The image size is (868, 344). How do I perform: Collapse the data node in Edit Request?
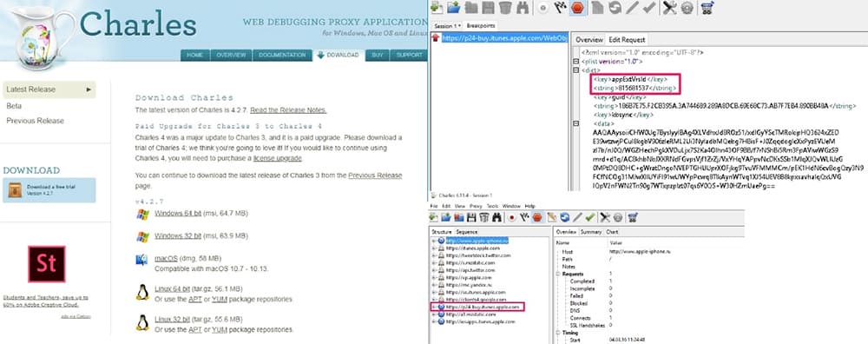coord(576,123)
